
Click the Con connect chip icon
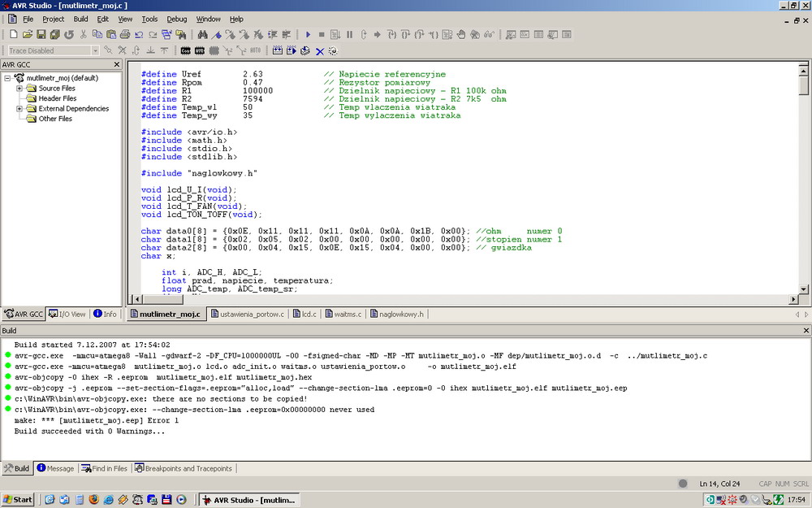click(186, 50)
